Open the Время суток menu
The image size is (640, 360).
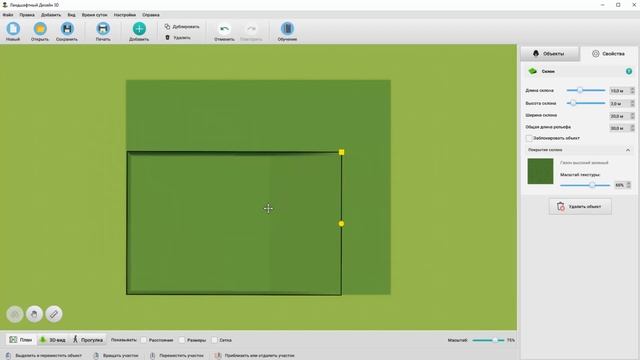click(94, 15)
